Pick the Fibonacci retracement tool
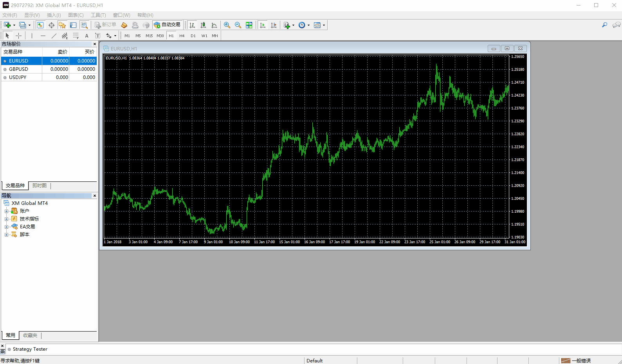The image size is (622, 364). [x=76, y=36]
